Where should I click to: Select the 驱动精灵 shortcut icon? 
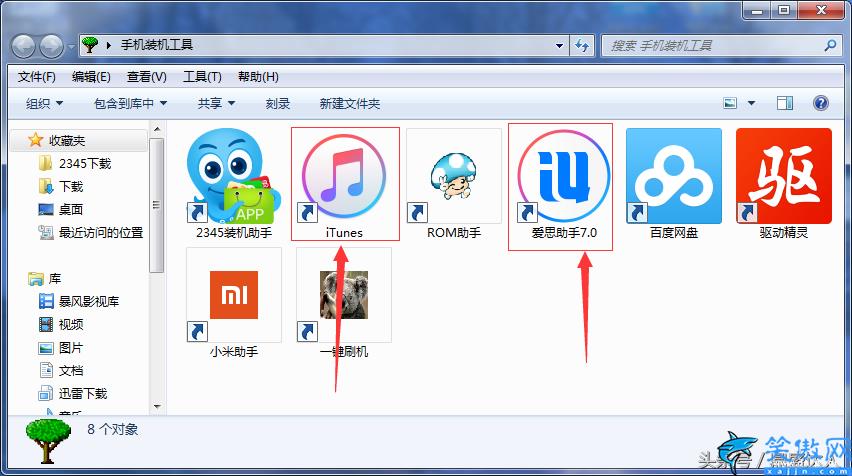pyautogui.click(x=784, y=176)
